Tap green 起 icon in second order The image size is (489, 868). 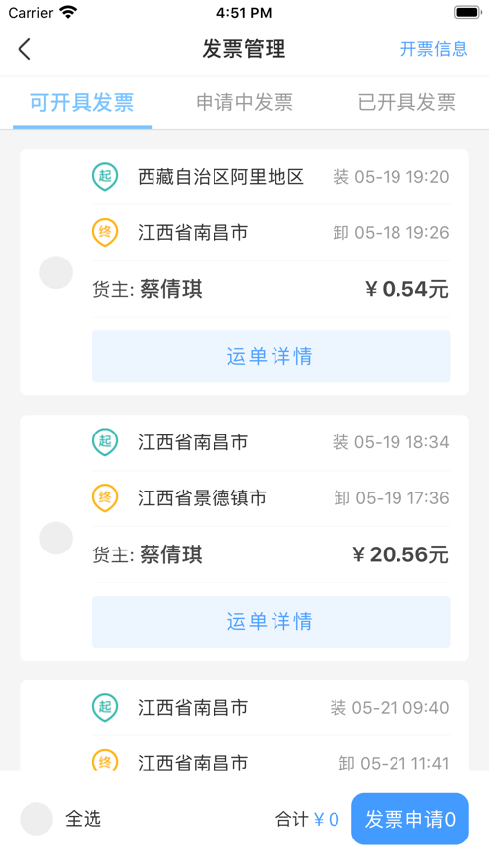click(x=105, y=441)
